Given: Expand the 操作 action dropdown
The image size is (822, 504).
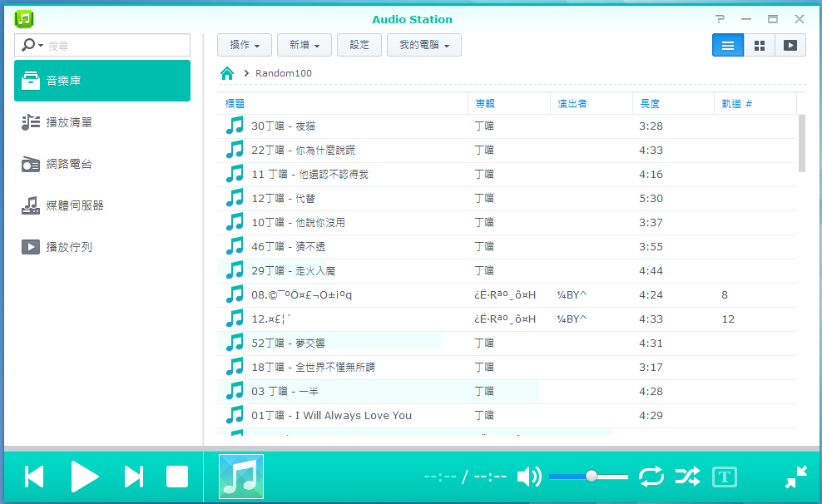Looking at the screenshot, I should [245, 45].
